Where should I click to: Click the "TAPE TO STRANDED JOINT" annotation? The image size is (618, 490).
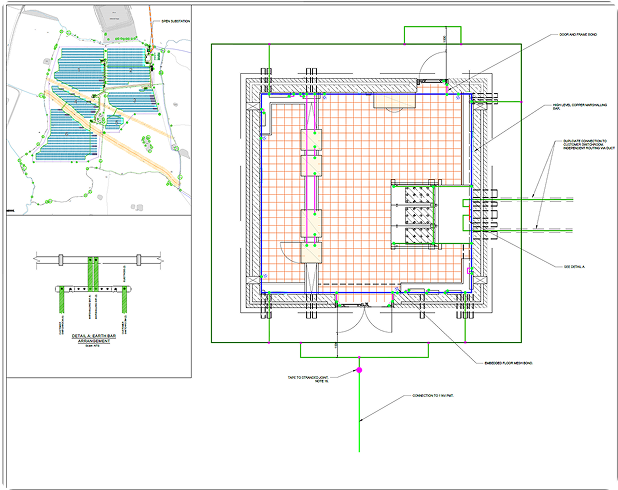point(308,379)
